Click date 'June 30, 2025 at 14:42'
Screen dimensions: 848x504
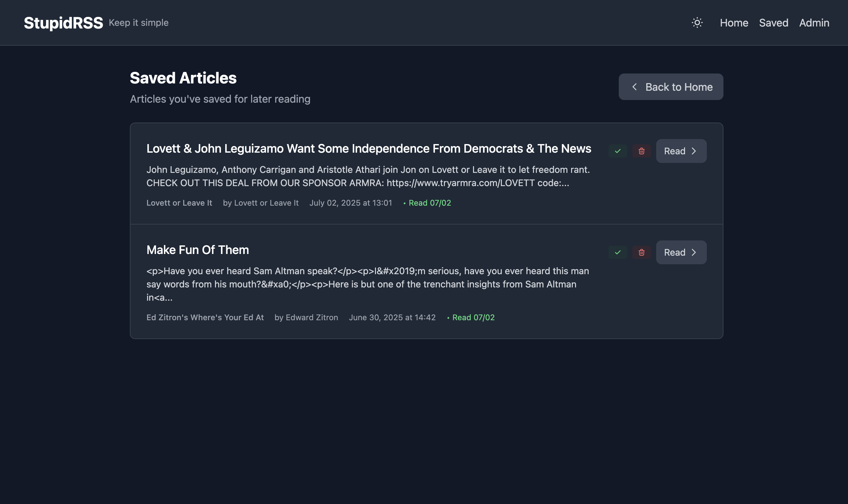[392, 318]
